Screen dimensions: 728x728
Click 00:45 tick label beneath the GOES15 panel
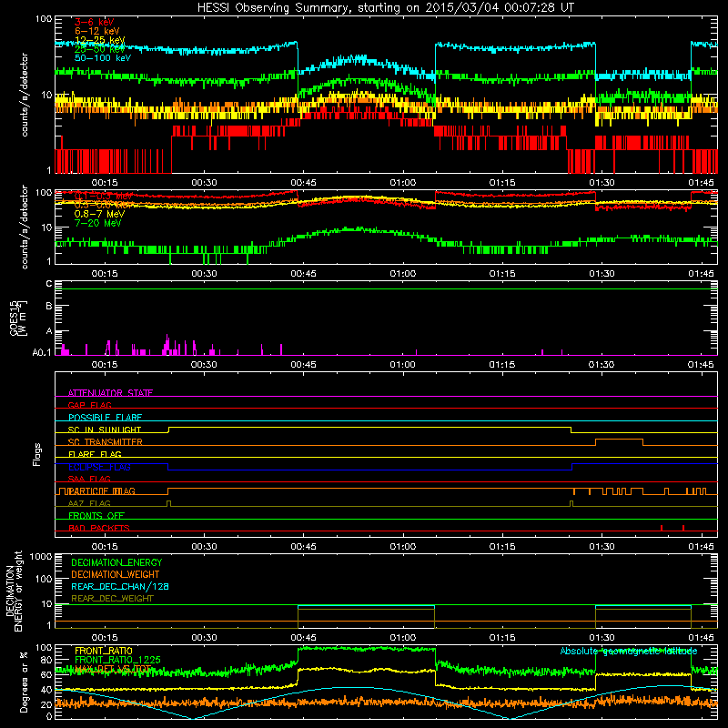[303, 365]
